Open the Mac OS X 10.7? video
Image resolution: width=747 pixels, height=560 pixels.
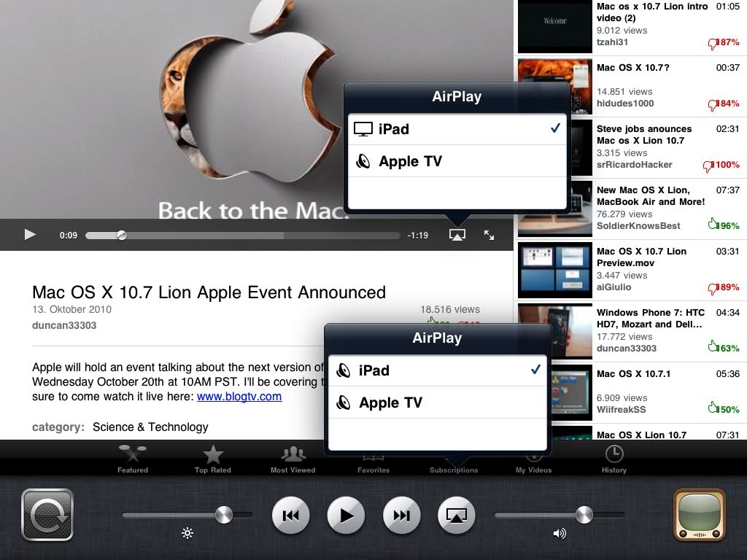point(629,87)
